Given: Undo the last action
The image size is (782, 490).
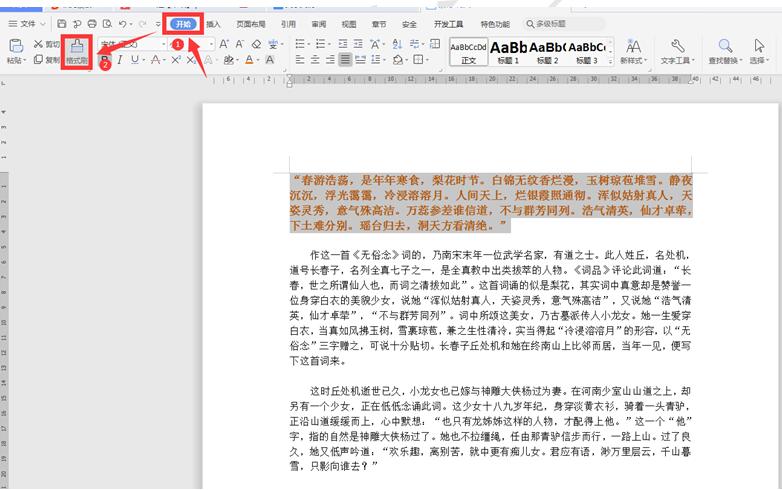Looking at the screenshot, I should pos(122,23).
